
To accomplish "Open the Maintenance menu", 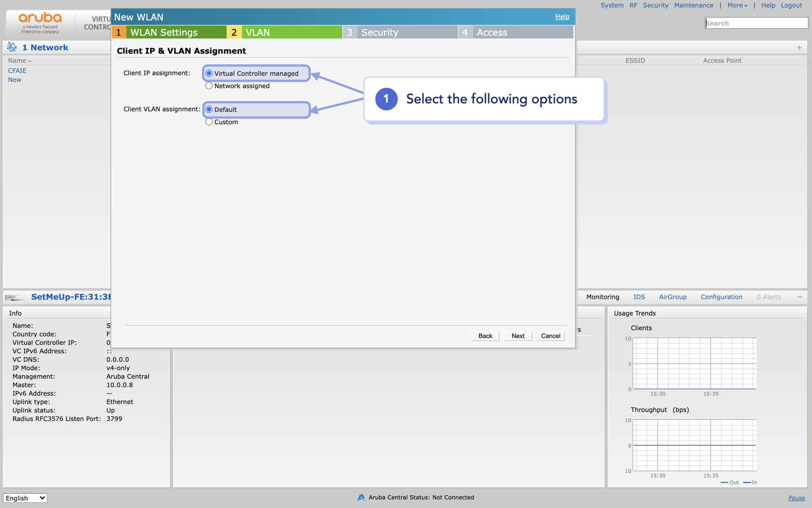I will point(694,5).
